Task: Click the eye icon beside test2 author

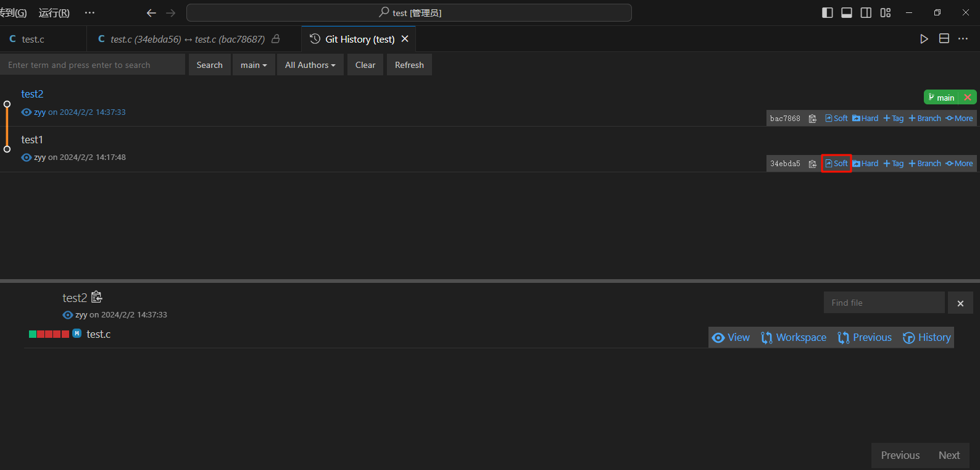Action: [x=27, y=112]
